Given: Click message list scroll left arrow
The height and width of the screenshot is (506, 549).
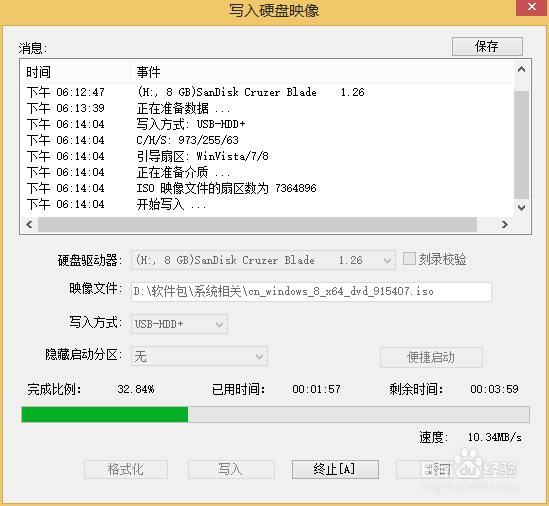Looking at the screenshot, I should 29,224.
